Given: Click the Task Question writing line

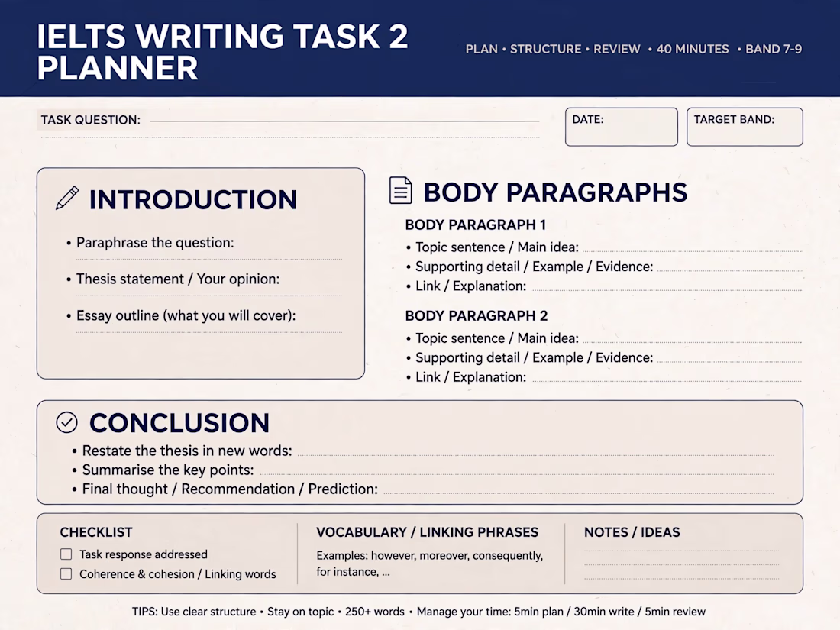Looking at the screenshot, I should pos(344,121).
